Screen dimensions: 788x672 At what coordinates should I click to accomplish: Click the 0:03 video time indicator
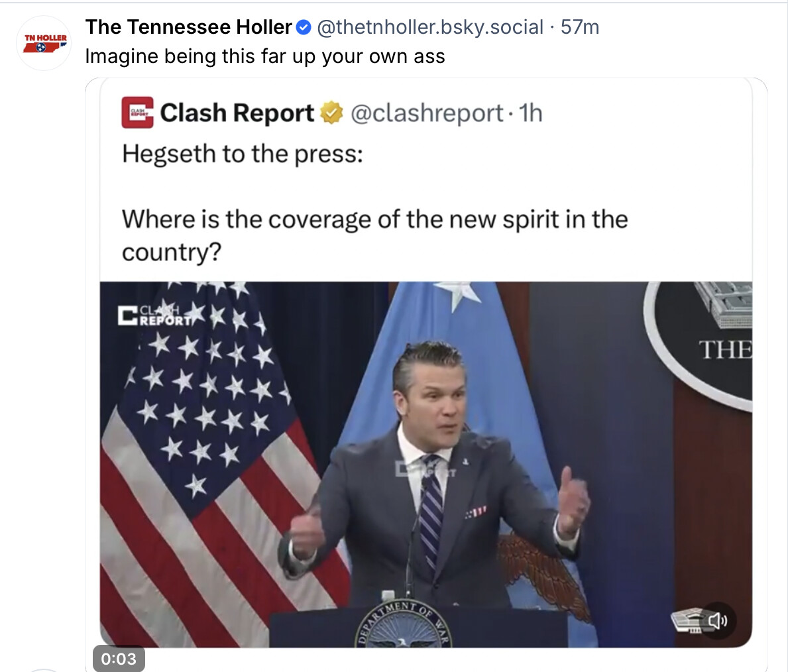(119, 659)
